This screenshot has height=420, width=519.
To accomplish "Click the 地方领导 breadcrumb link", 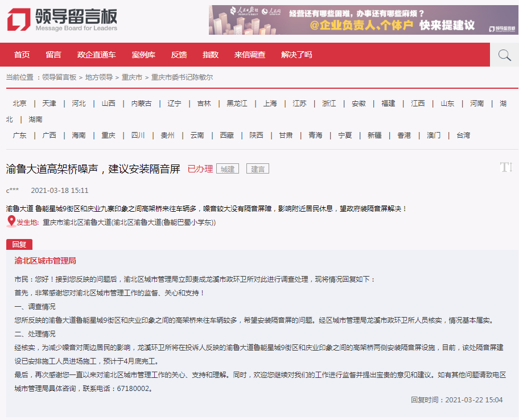I will [99, 77].
